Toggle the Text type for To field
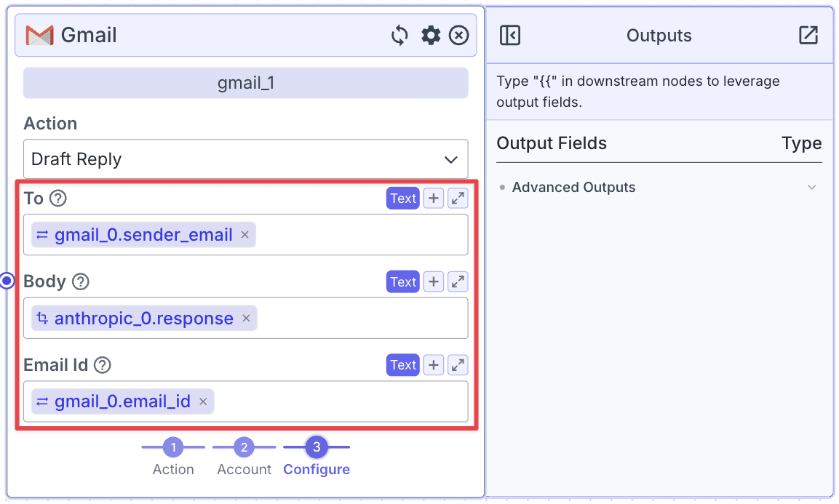 click(x=403, y=199)
